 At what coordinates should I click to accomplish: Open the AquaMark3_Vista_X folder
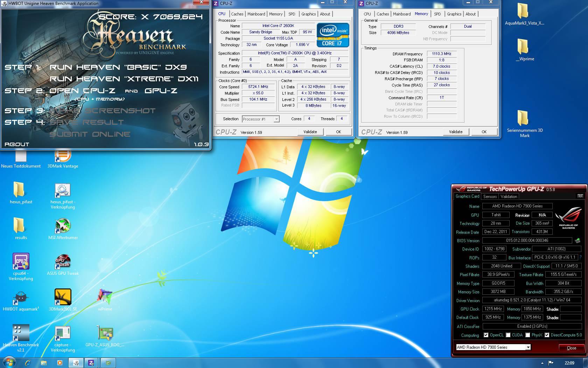524,14
